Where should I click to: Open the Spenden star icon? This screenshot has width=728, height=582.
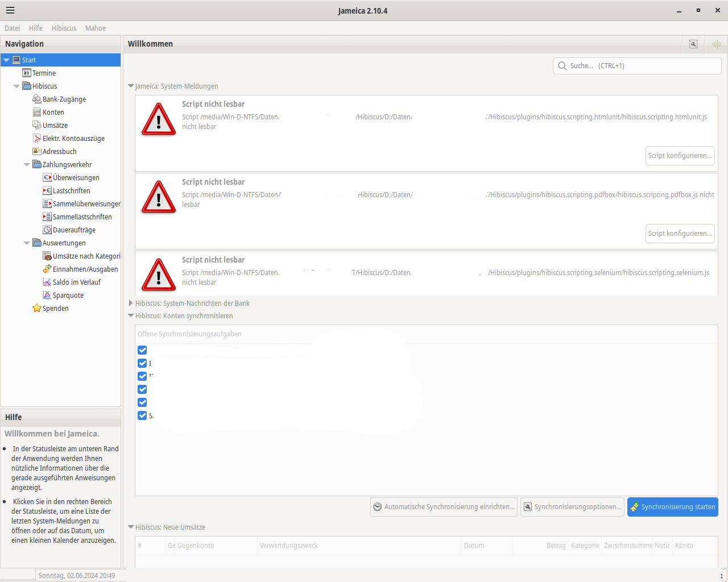tap(36, 308)
